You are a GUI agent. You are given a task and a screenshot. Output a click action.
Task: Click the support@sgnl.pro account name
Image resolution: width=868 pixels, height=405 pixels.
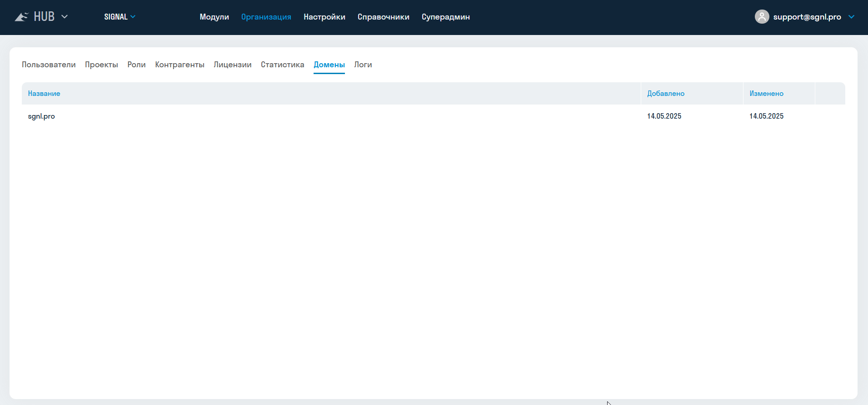(x=807, y=17)
